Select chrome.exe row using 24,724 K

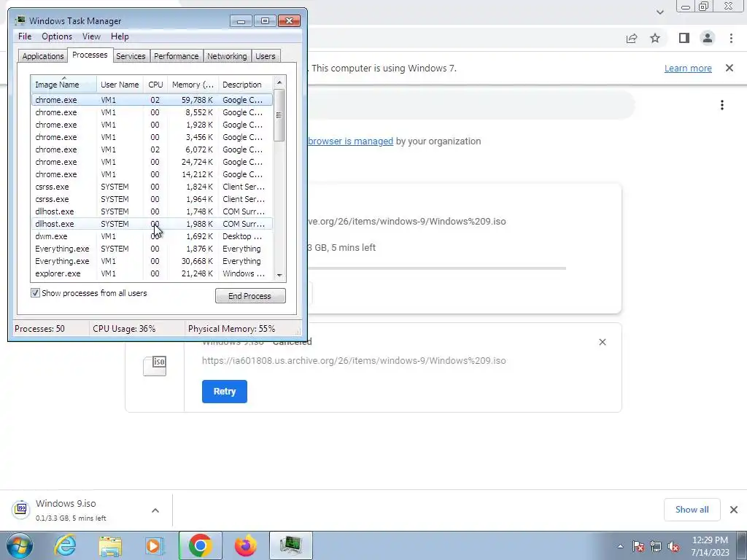152,162
